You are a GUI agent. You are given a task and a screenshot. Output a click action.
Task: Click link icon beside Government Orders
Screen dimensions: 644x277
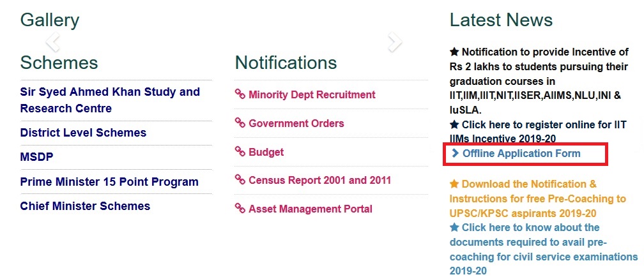coord(240,123)
